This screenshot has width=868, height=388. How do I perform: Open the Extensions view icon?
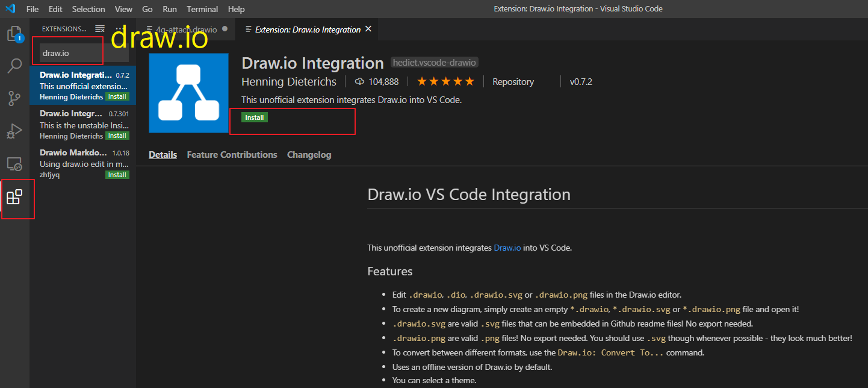click(x=14, y=196)
